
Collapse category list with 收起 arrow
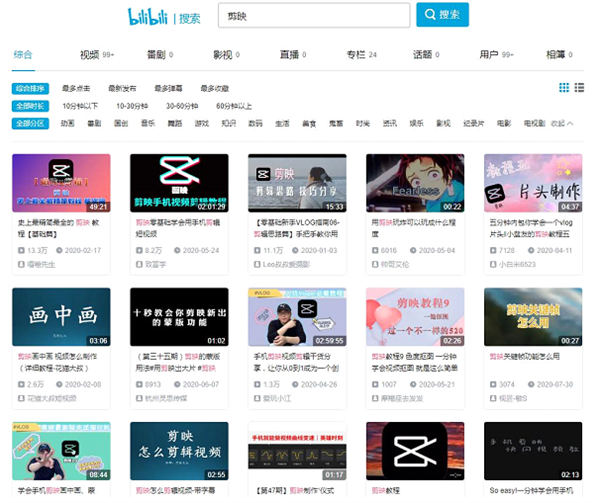(562, 123)
